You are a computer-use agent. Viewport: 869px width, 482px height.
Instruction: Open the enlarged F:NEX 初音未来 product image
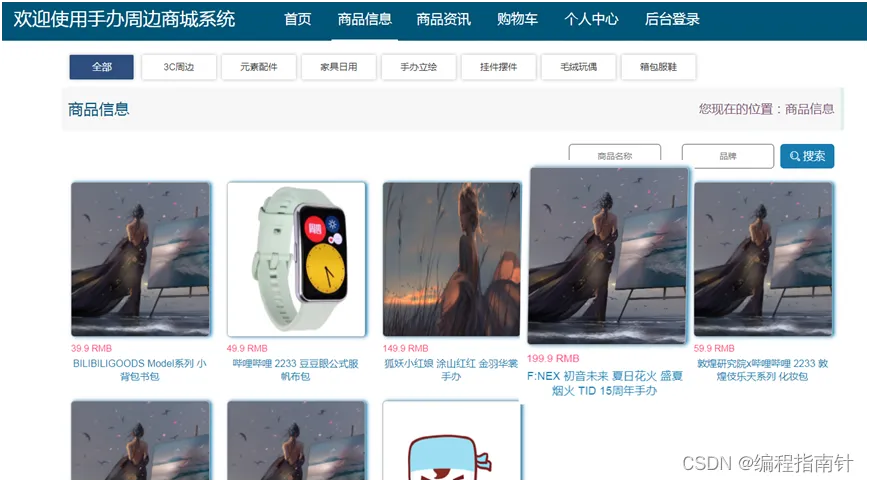[x=609, y=255]
